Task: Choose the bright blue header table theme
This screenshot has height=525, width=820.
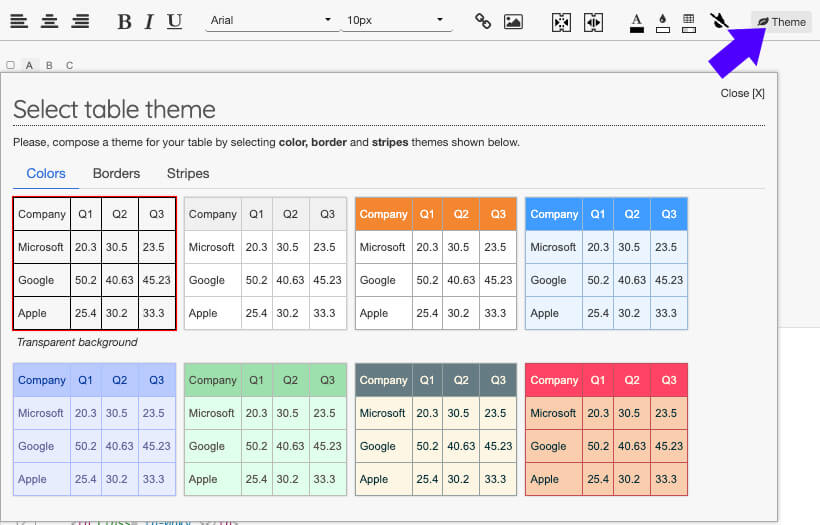Action: click(x=606, y=264)
